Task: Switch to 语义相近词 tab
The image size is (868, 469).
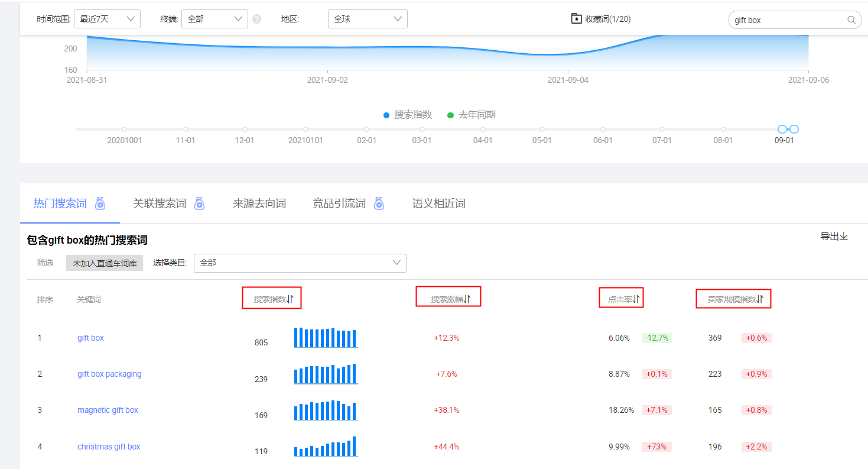Action: (x=439, y=203)
